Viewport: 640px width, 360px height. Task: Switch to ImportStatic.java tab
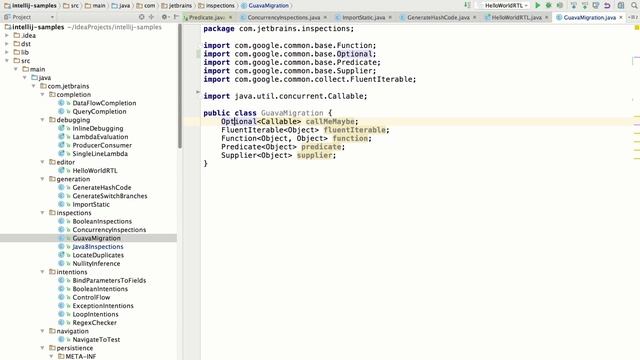(363, 18)
